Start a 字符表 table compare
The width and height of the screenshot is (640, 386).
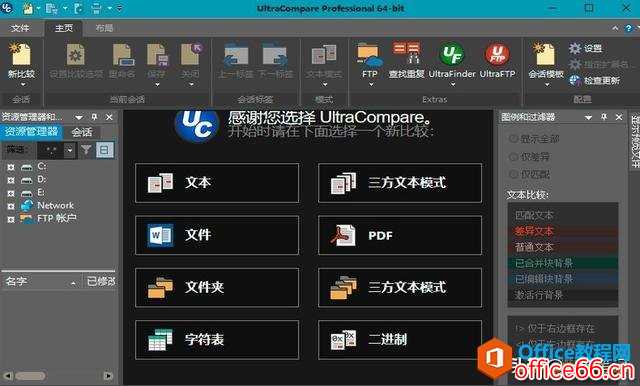pyautogui.click(x=217, y=339)
